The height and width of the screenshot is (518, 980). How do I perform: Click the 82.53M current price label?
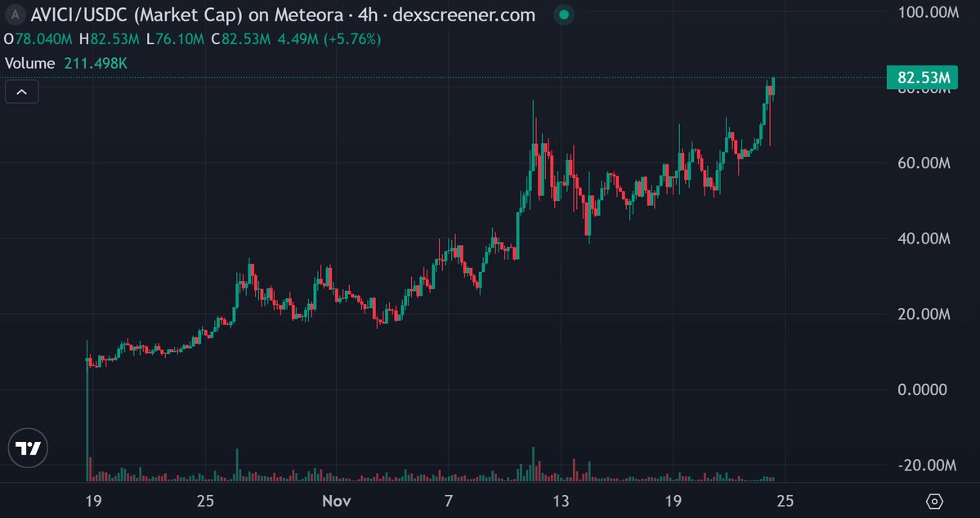[x=922, y=78]
